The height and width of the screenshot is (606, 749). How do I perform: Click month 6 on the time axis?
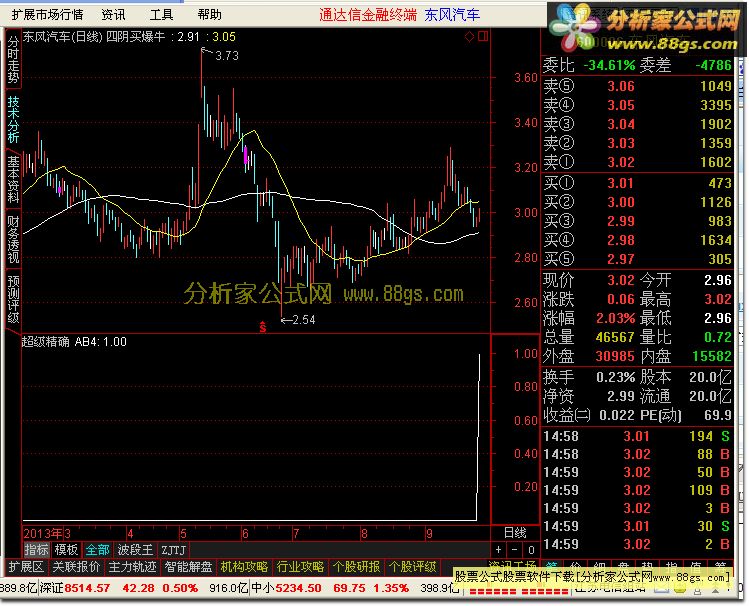245,533
